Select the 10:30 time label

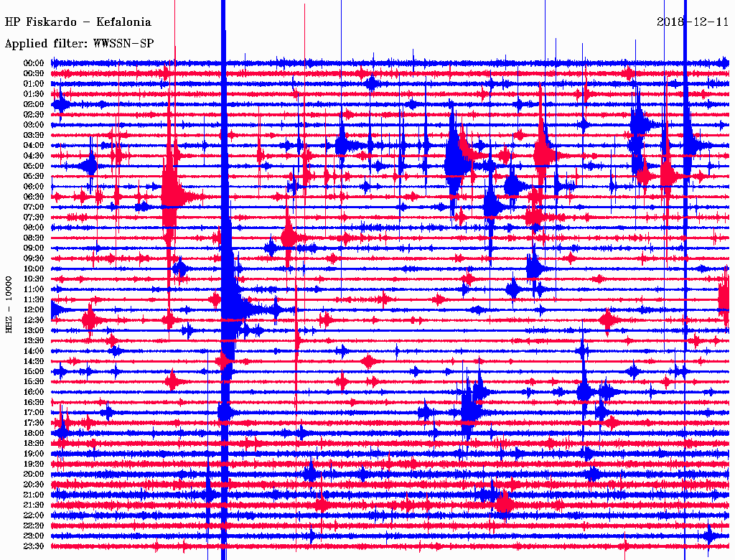34,279
